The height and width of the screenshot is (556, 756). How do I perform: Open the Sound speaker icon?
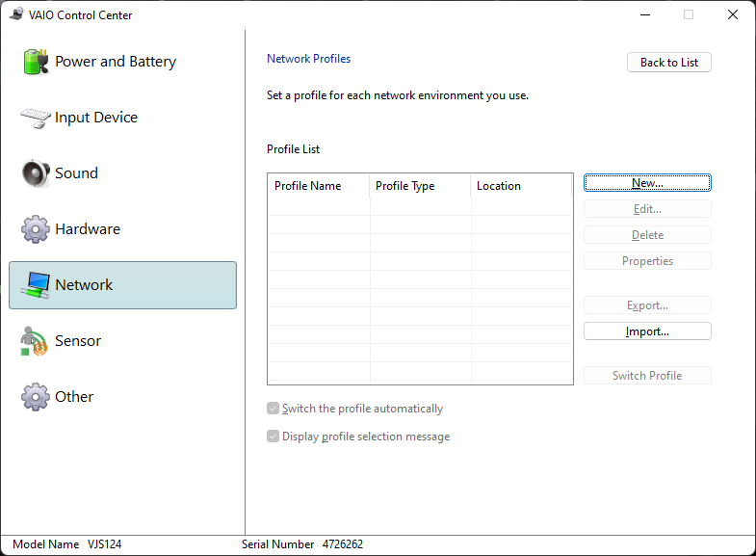tap(36, 173)
